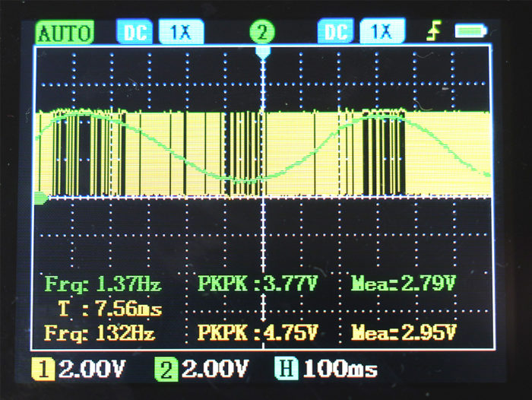Select the green channel 2 badge
The image size is (532, 400).
[x=169, y=370]
